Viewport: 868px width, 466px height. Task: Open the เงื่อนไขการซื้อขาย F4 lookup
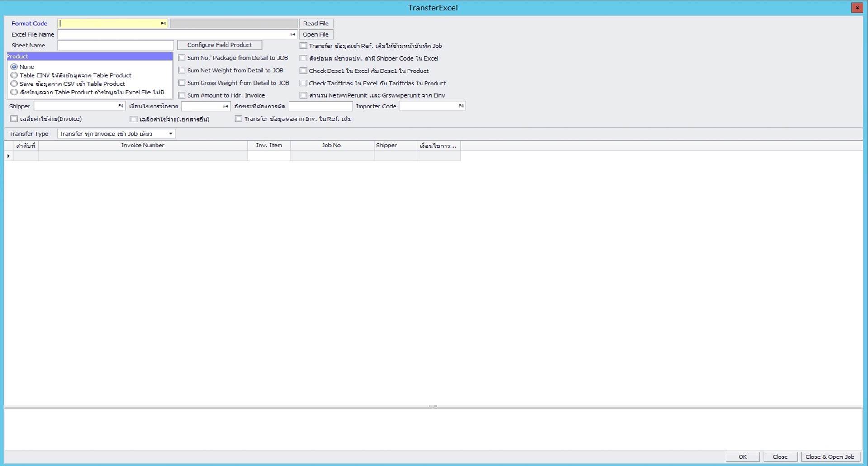226,106
